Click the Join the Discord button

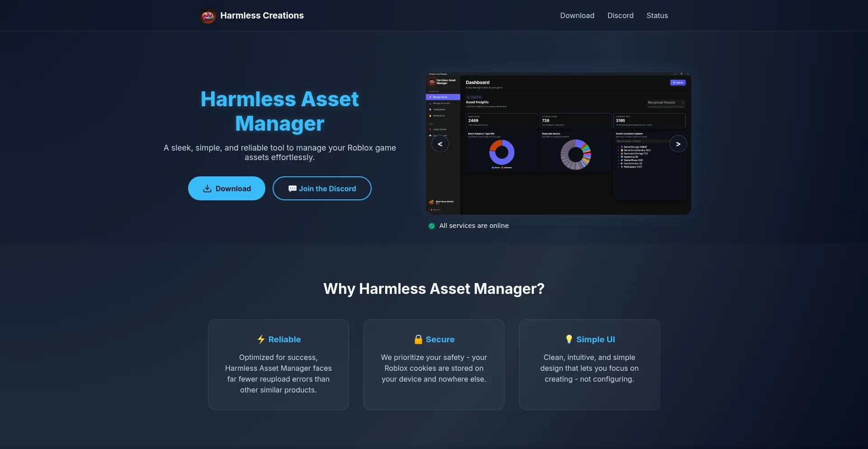pyautogui.click(x=322, y=189)
